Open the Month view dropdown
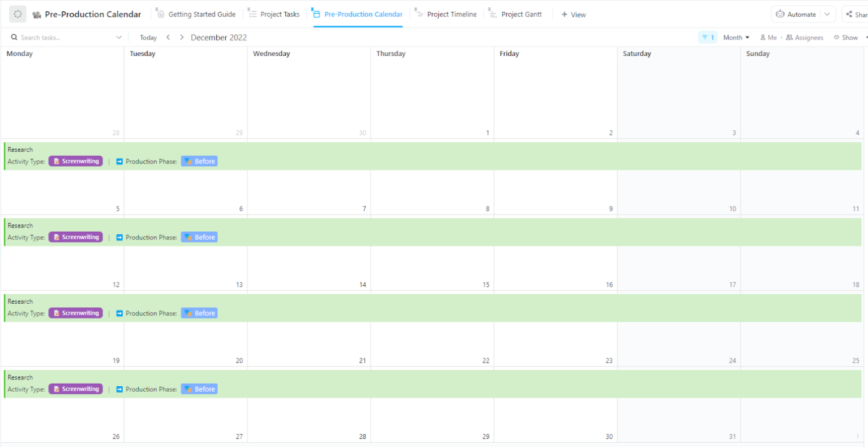Viewport: 868px width, 447px height. point(737,37)
